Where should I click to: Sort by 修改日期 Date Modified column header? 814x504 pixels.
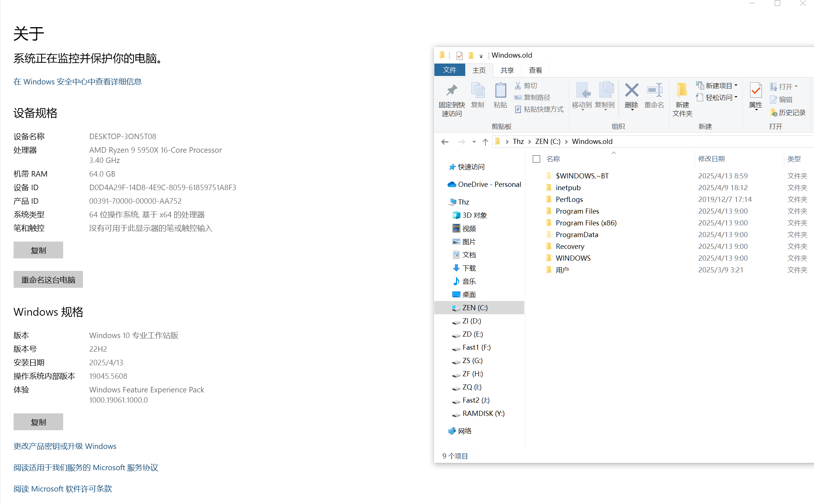pyautogui.click(x=712, y=159)
